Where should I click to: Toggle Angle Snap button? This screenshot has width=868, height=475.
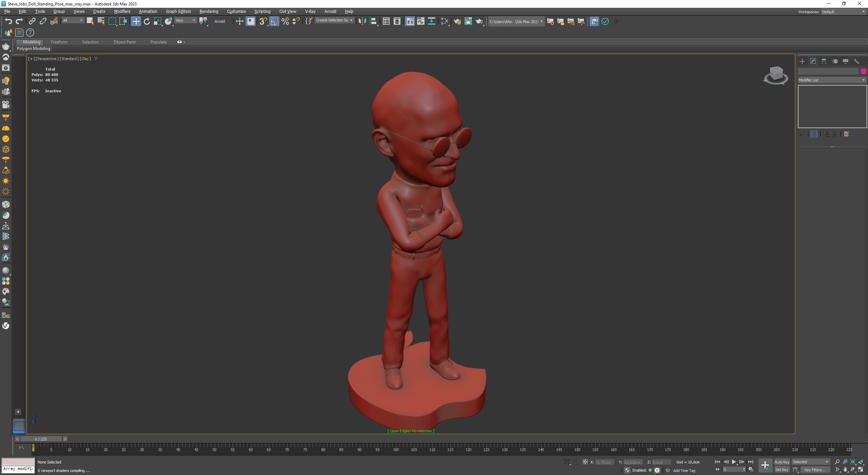click(274, 21)
